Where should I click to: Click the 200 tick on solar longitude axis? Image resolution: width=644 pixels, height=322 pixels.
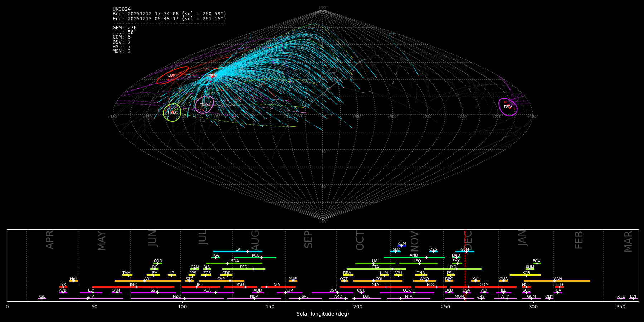[358, 307]
